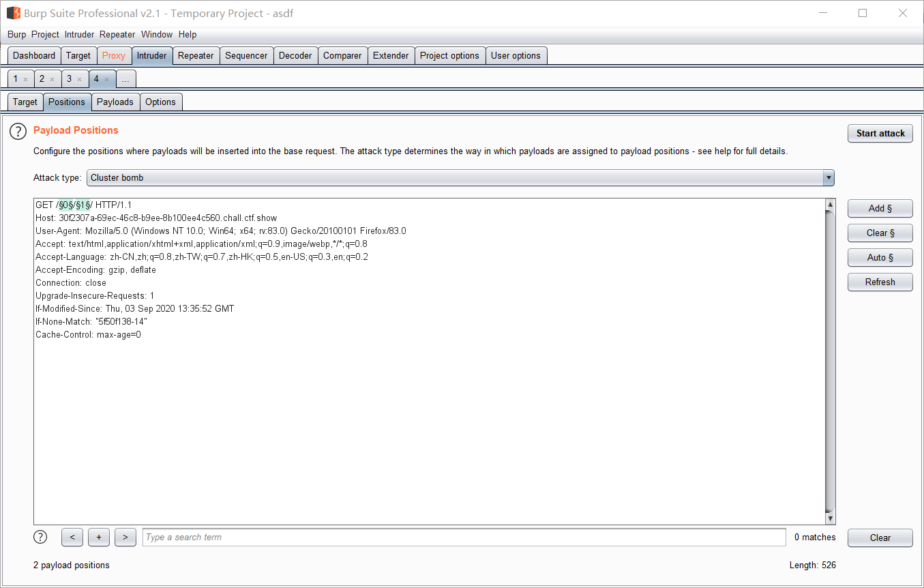Click the Cache-Control: max-age=0 line

[x=88, y=335]
